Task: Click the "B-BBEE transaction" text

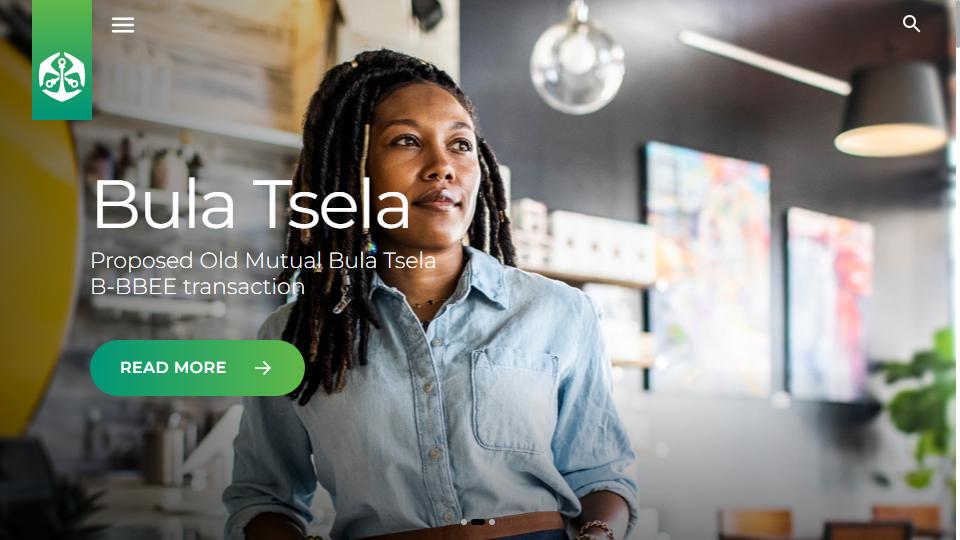Action: (197, 287)
